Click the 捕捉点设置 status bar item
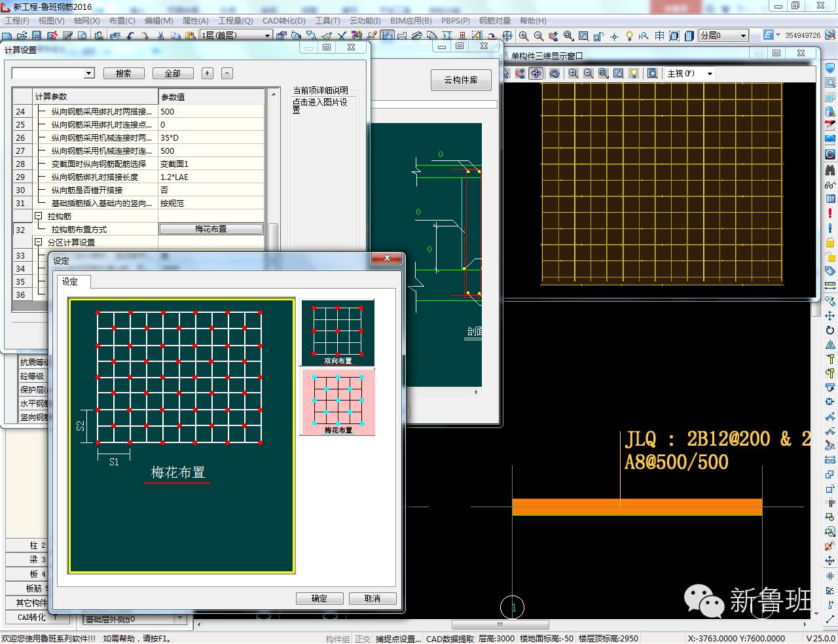838x644 pixels. click(398, 639)
